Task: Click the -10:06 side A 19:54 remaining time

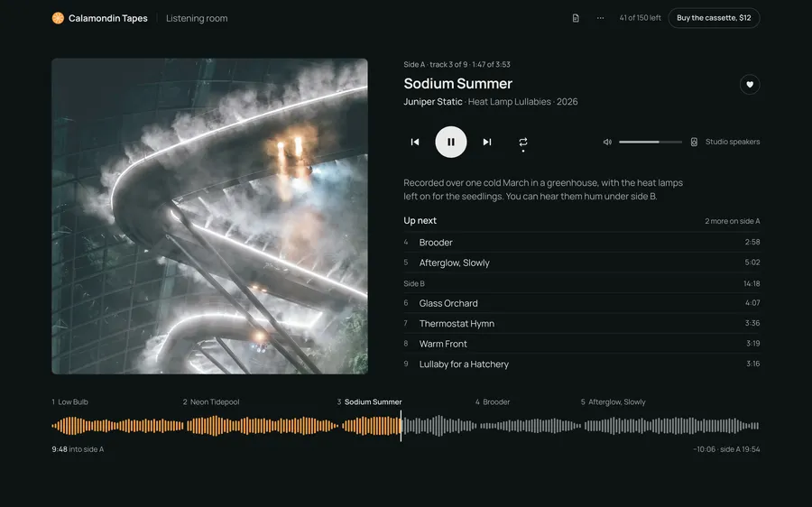Action: click(x=726, y=449)
